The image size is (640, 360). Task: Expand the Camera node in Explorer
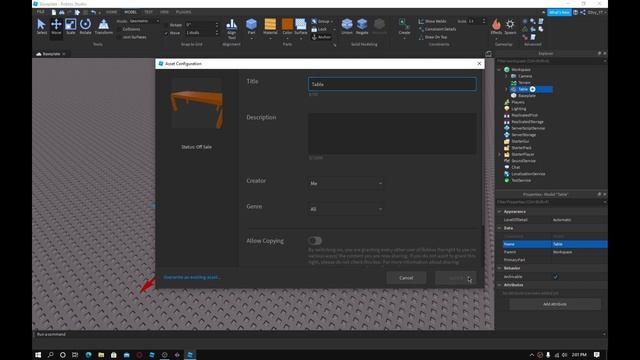tap(506, 76)
